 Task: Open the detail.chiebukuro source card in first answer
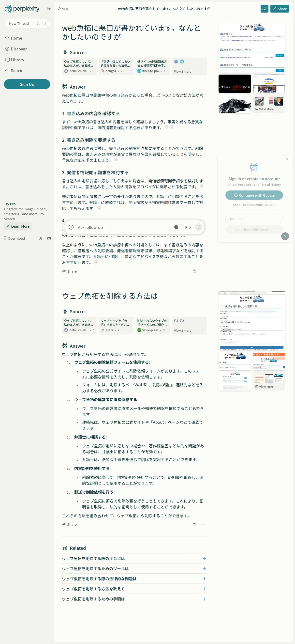(79, 66)
